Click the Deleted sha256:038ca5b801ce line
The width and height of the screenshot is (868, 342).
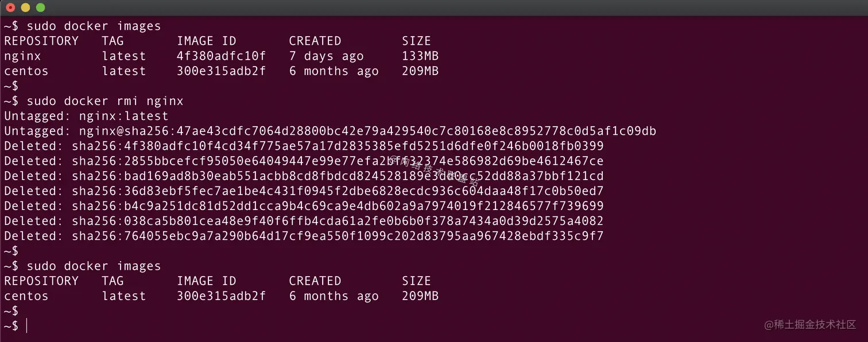304,221
